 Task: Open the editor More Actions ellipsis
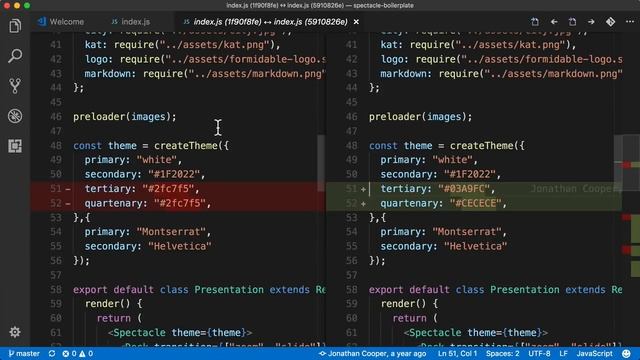630,22
